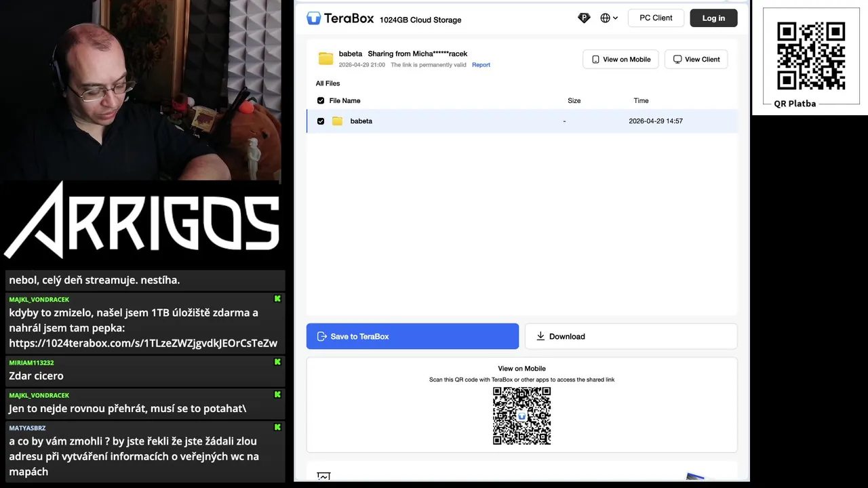Click the green badge on MIRIAM113232 message
The height and width of the screenshot is (488, 868).
point(277,362)
